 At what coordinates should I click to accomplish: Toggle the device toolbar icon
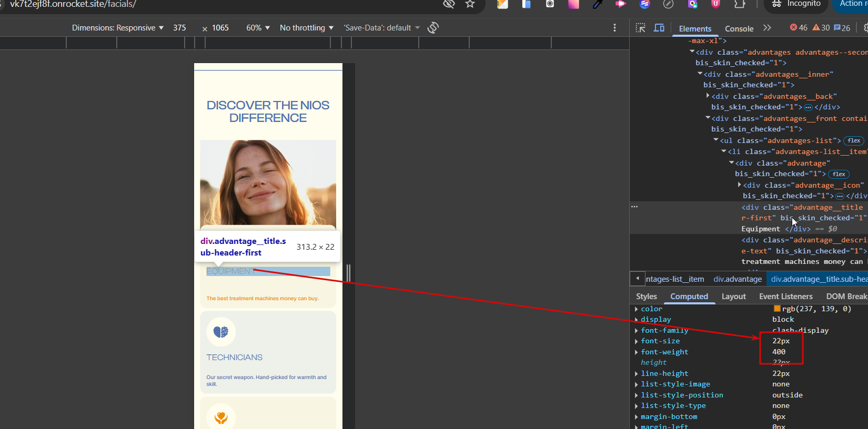pos(659,28)
